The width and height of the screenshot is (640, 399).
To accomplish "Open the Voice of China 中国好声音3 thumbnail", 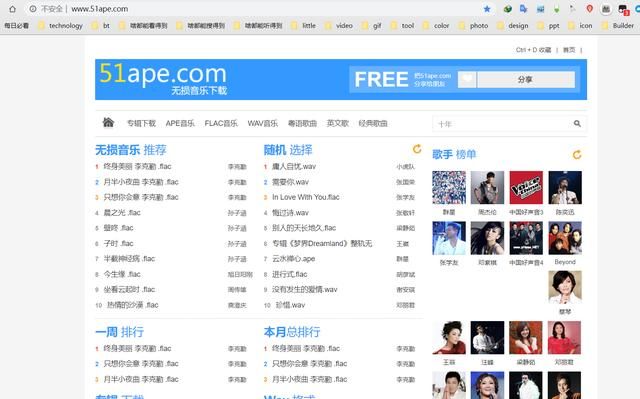I will pyautogui.click(x=526, y=188).
